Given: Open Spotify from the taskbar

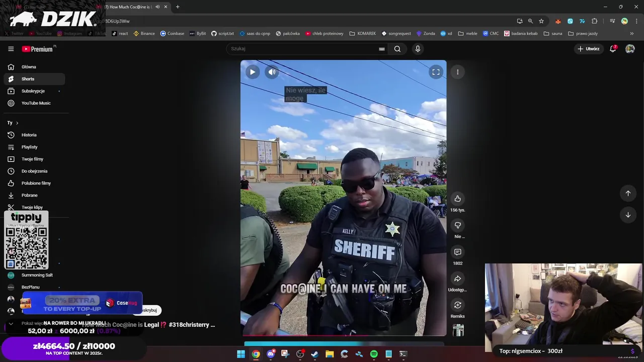Looking at the screenshot, I should point(374,354).
